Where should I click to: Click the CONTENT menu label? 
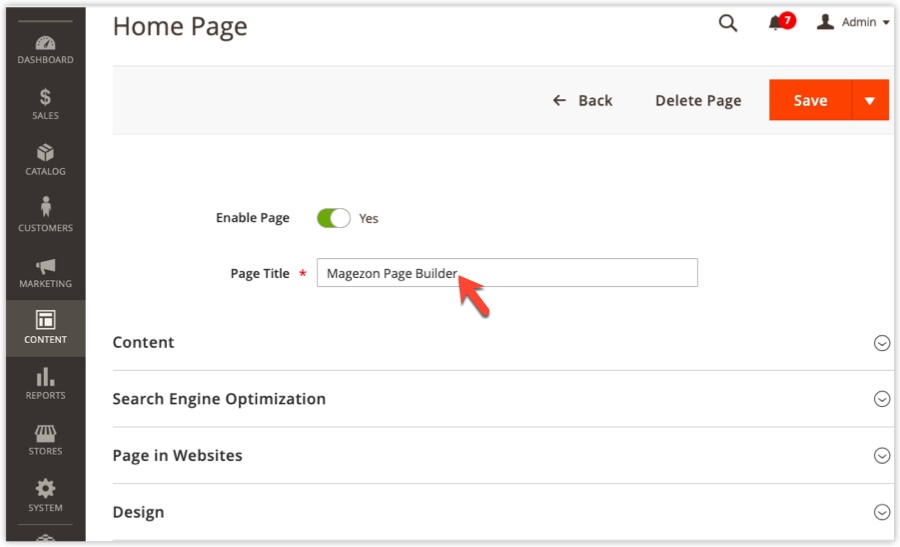click(45, 339)
